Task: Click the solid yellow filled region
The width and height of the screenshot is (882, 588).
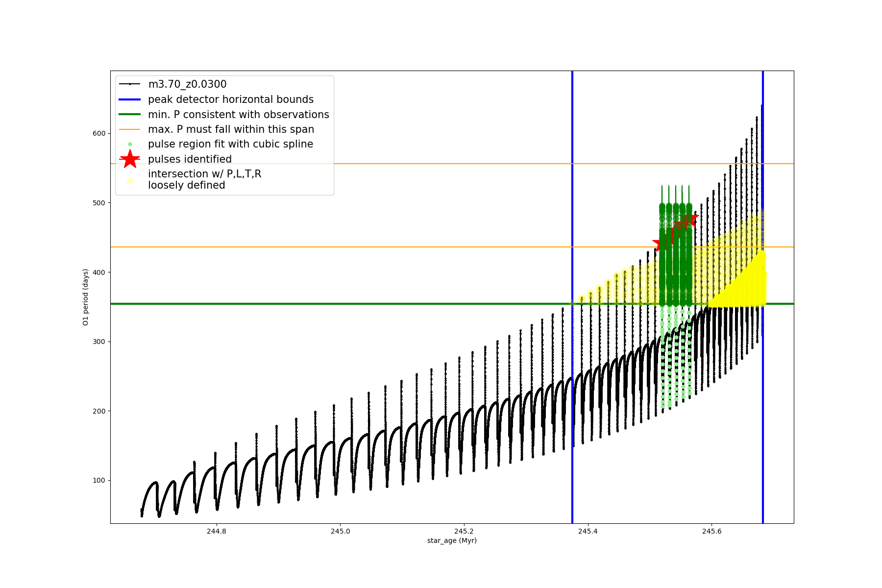Action: click(745, 289)
